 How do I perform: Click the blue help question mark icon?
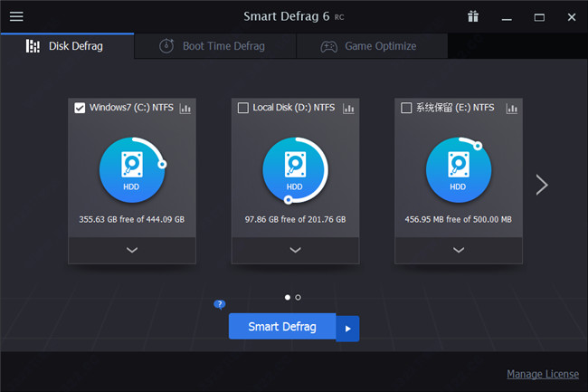pyautogui.click(x=219, y=305)
